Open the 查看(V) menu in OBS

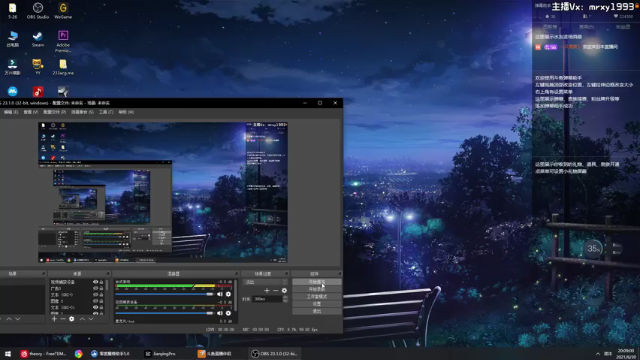pos(31,112)
